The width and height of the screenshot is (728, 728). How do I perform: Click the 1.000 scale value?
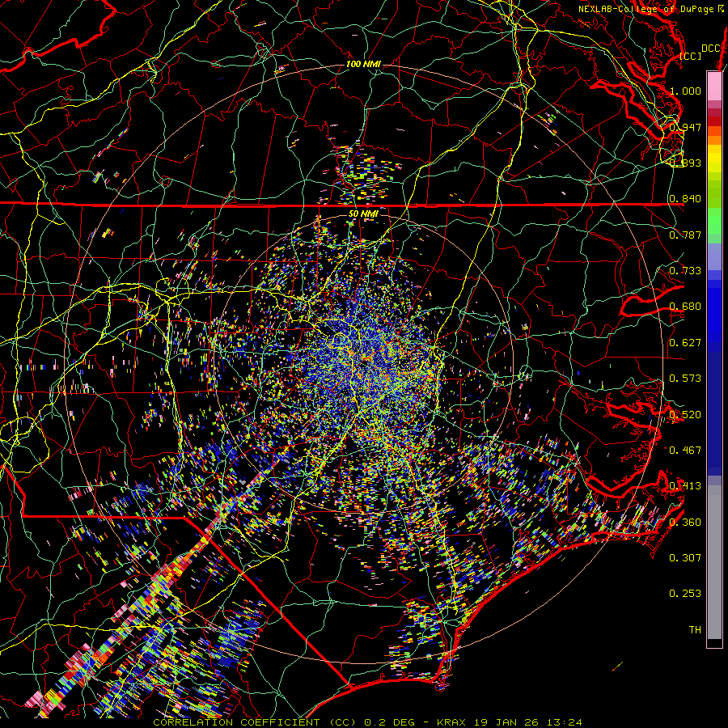pyautogui.click(x=685, y=91)
